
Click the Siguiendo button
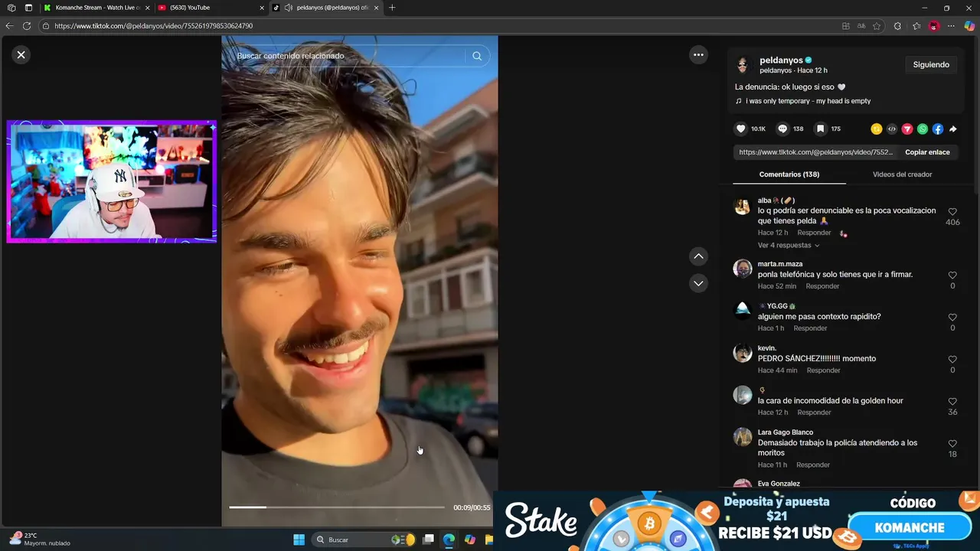(931, 65)
